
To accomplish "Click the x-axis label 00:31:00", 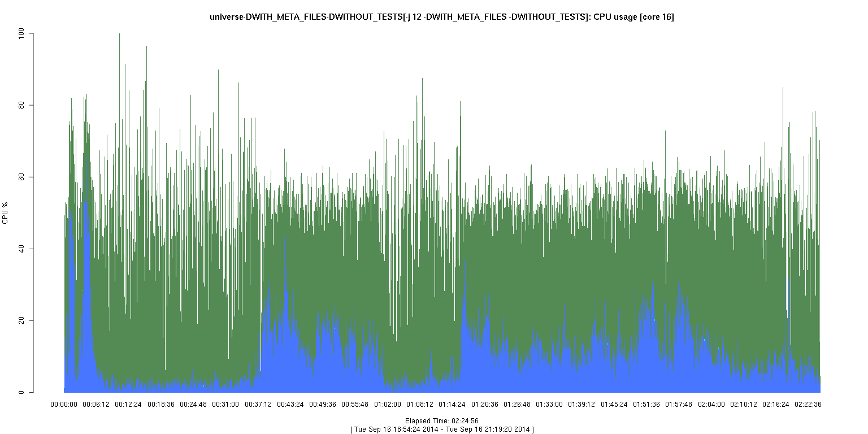I will pyautogui.click(x=225, y=405).
